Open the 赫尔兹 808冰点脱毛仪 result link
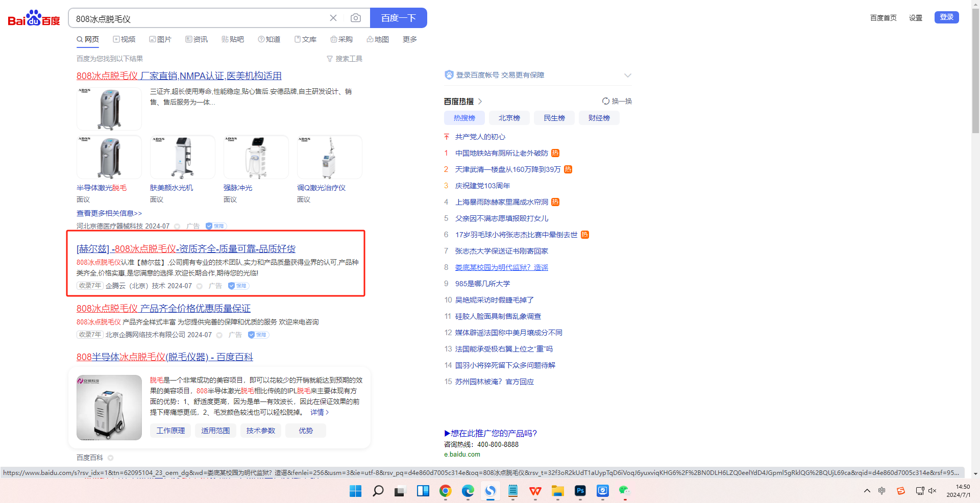Viewport: 980px width, 503px height. point(186,248)
